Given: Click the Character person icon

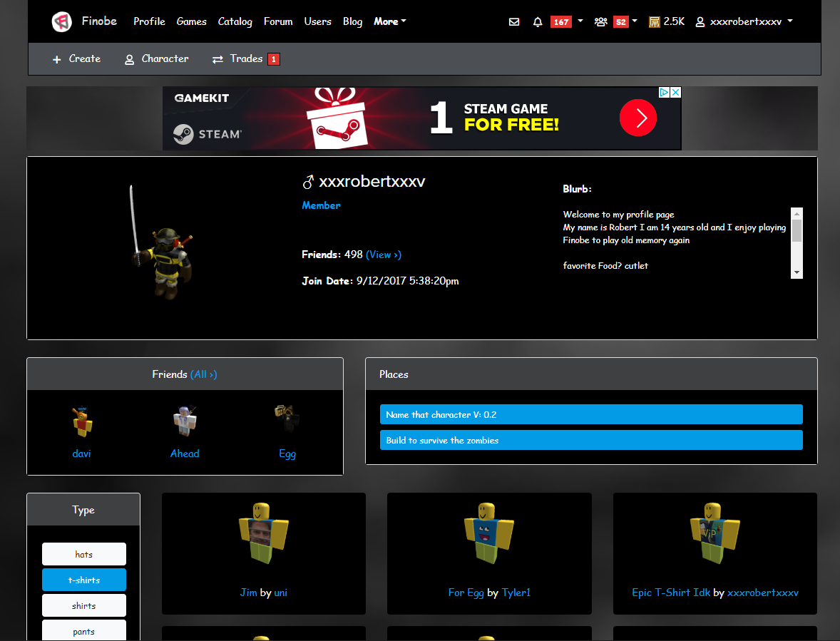Looking at the screenshot, I should point(129,59).
